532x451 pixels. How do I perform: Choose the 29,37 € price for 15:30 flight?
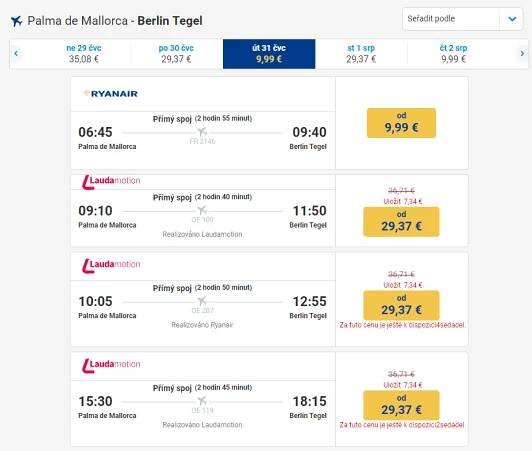pos(401,405)
